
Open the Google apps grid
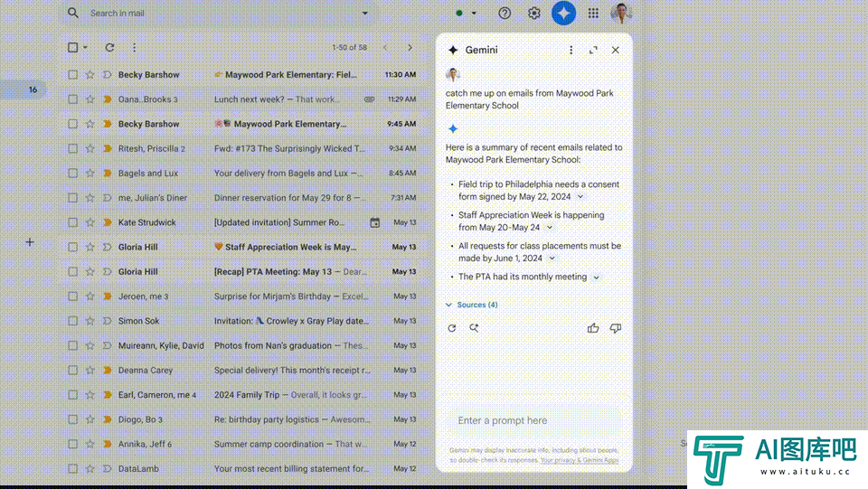coord(593,13)
